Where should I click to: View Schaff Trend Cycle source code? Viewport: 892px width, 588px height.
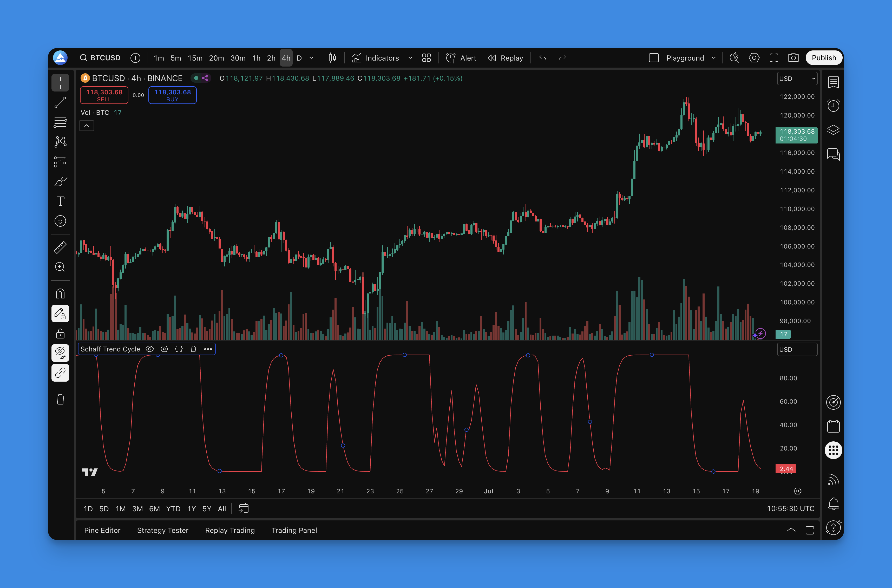179,349
